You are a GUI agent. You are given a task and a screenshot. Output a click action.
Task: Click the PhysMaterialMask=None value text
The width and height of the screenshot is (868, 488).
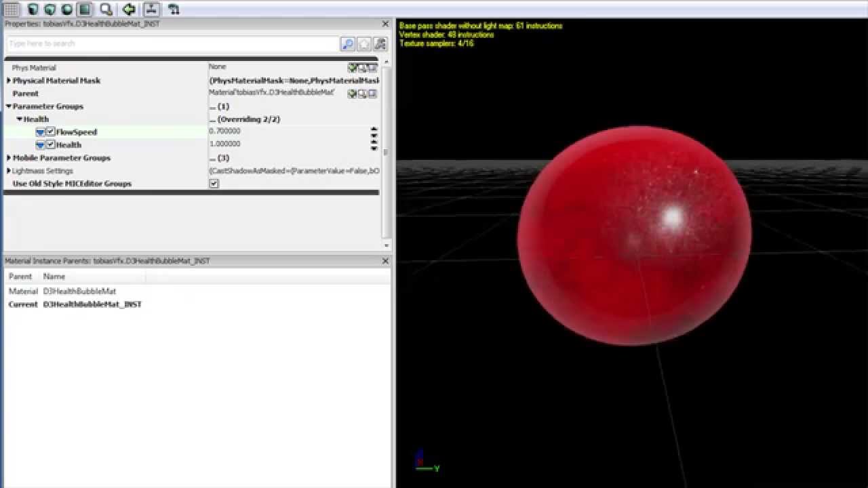coord(294,81)
